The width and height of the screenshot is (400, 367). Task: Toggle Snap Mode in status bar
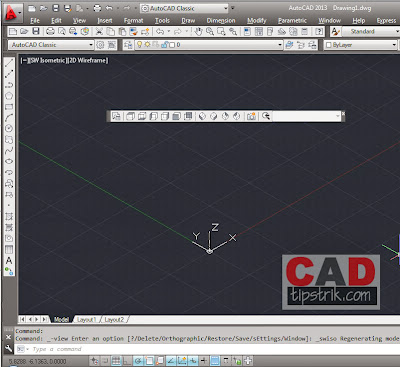[x=105, y=360]
